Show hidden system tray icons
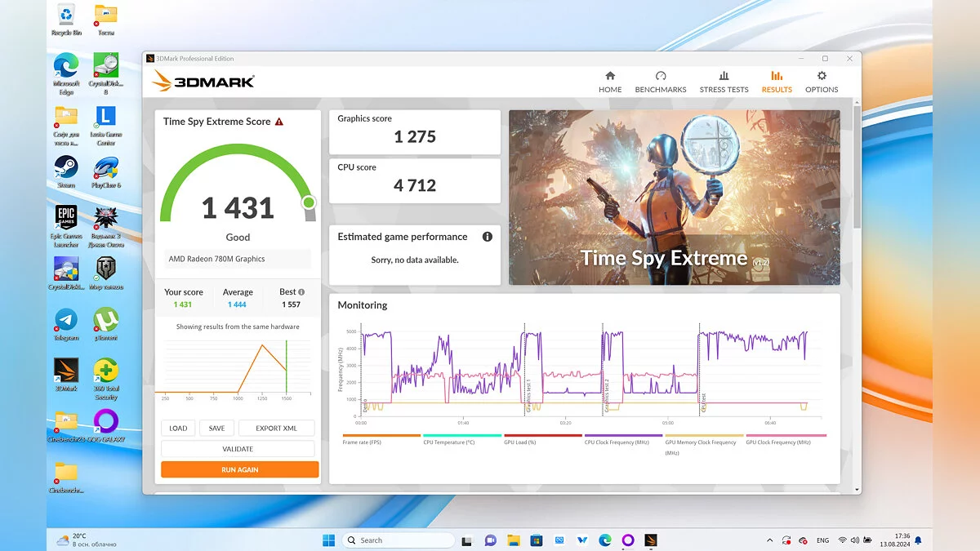980x551 pixels. pyautogui.click(x=769, y=540)
